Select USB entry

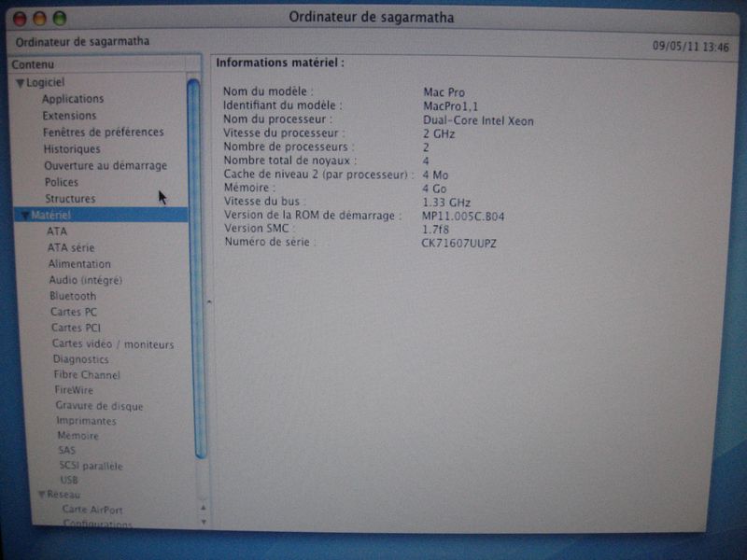click(69, 480)
